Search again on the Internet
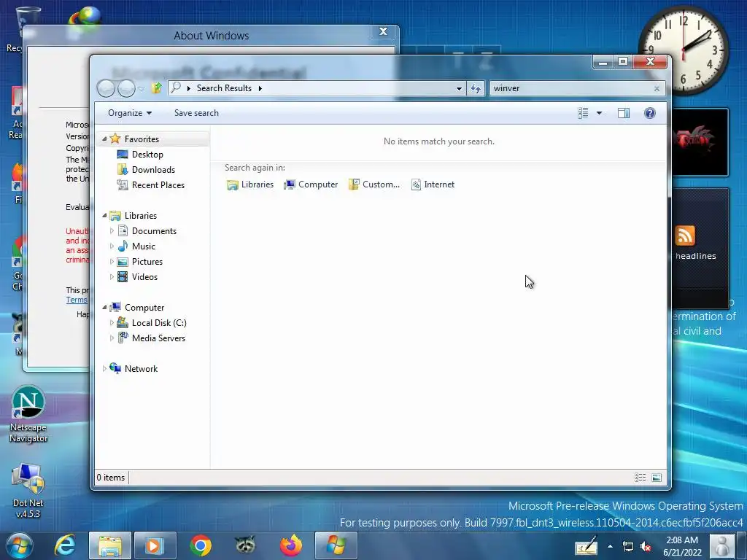Image resolution: width=747 pixels, height=560 pixels. [433, 184]
